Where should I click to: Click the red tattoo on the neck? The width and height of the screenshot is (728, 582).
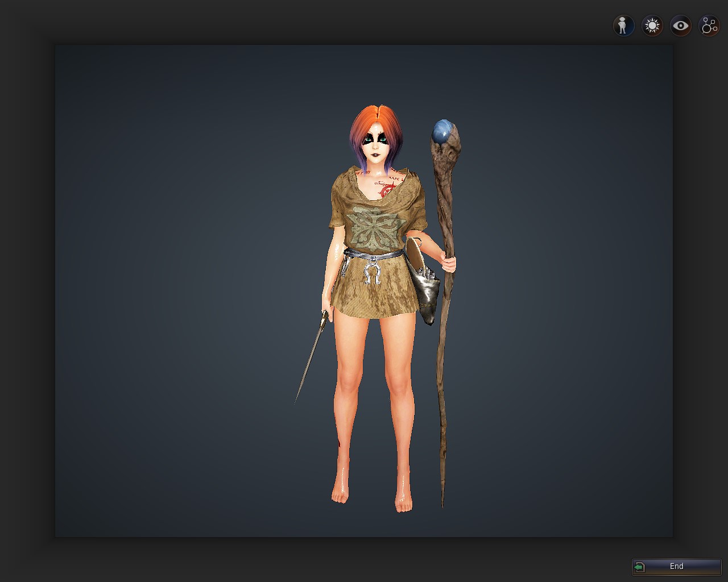point(390,188)
